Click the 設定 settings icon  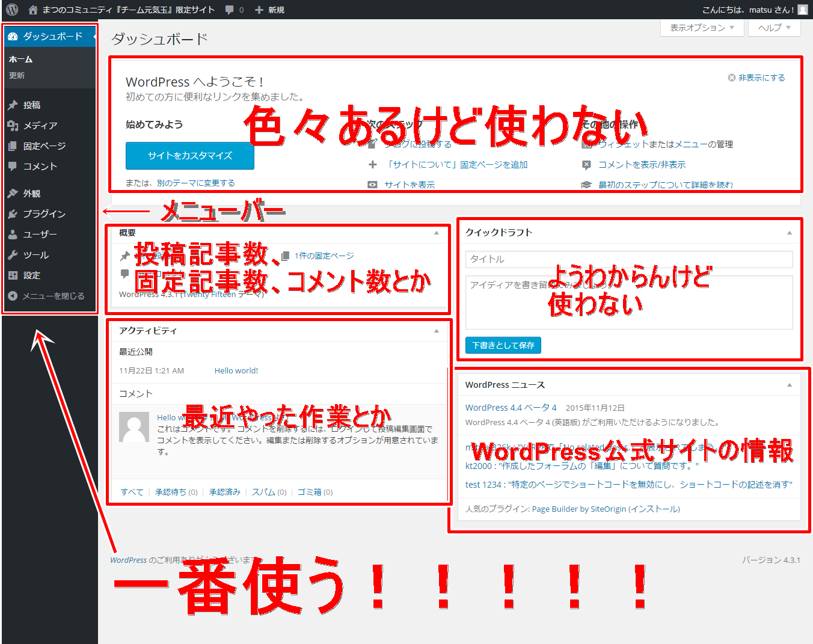pos(13,275)
